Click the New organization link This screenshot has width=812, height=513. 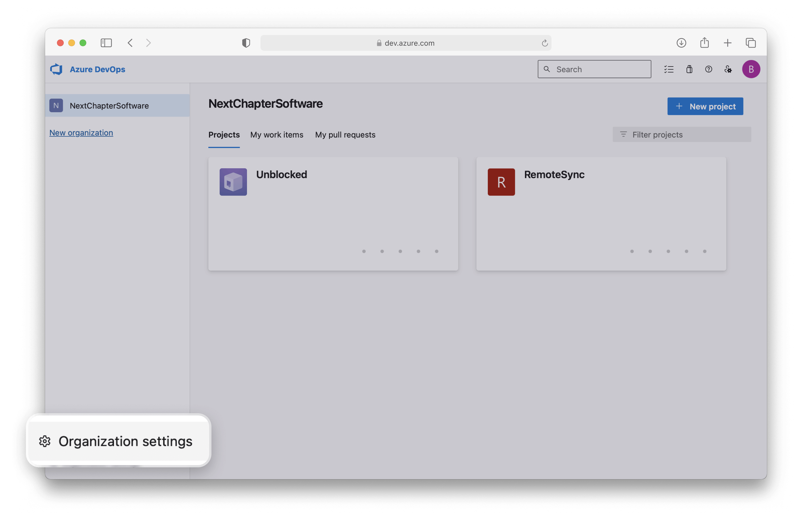81,132
